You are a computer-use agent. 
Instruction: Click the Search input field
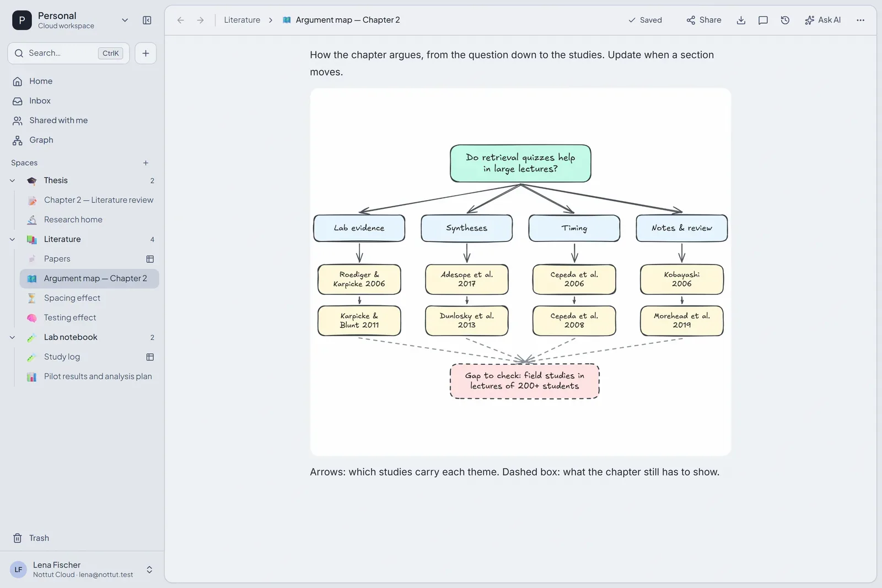click(68, 53)
